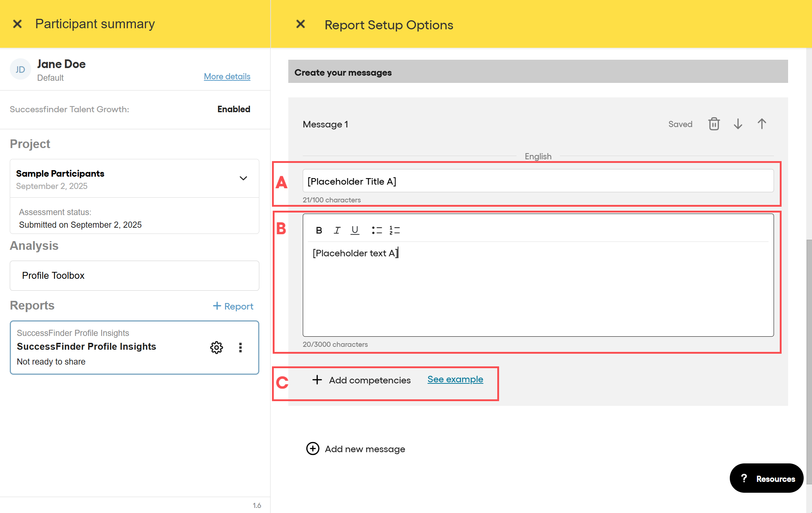The width and height of the screenshot is (812, 513).
Task: Select the SuccessFinder Profile Insights report card
Action: point(134,348)
